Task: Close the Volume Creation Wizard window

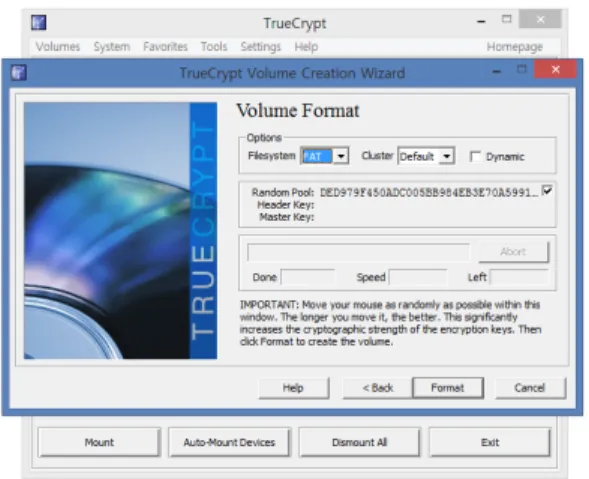Action: click(555, 69)
